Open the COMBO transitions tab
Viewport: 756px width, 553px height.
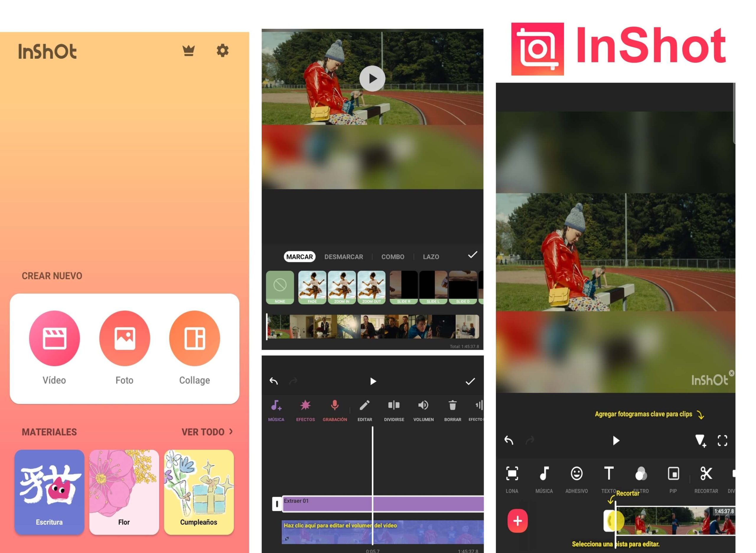392,256
